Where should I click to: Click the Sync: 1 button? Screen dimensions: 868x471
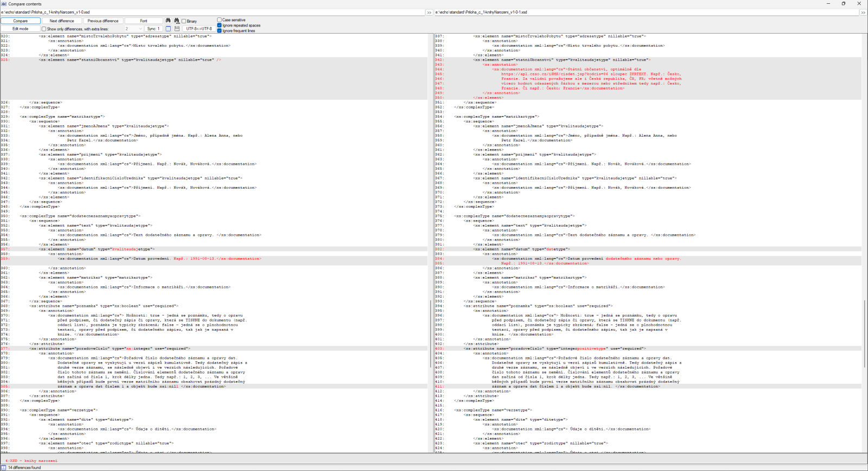pyautogui.click(x=154, y=29)
